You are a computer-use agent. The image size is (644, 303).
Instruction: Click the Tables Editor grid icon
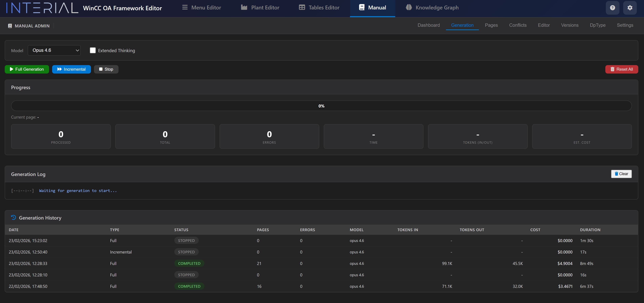point(302,8)
